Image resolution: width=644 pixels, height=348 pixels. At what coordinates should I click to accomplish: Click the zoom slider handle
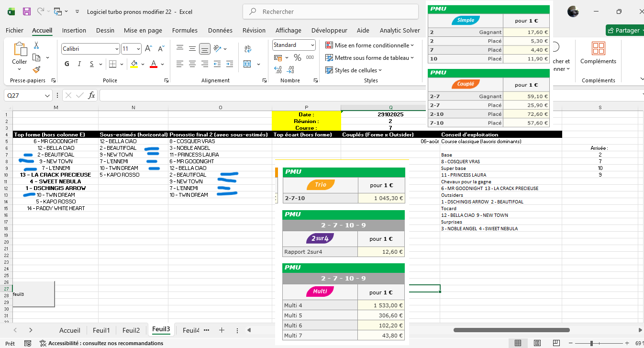click(592, 343)
